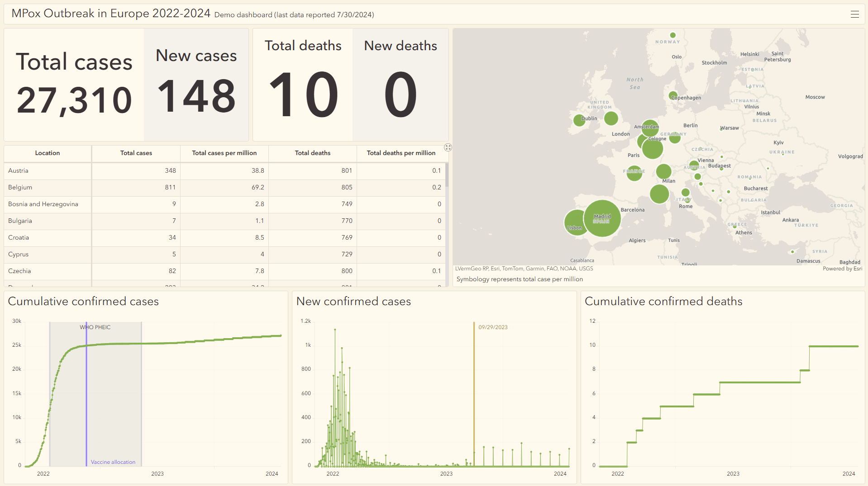Screen dimensions: 868x486
Task: Select the Copenhagen case marker on map
Action: pyautogui.click(x=672, y=96)
